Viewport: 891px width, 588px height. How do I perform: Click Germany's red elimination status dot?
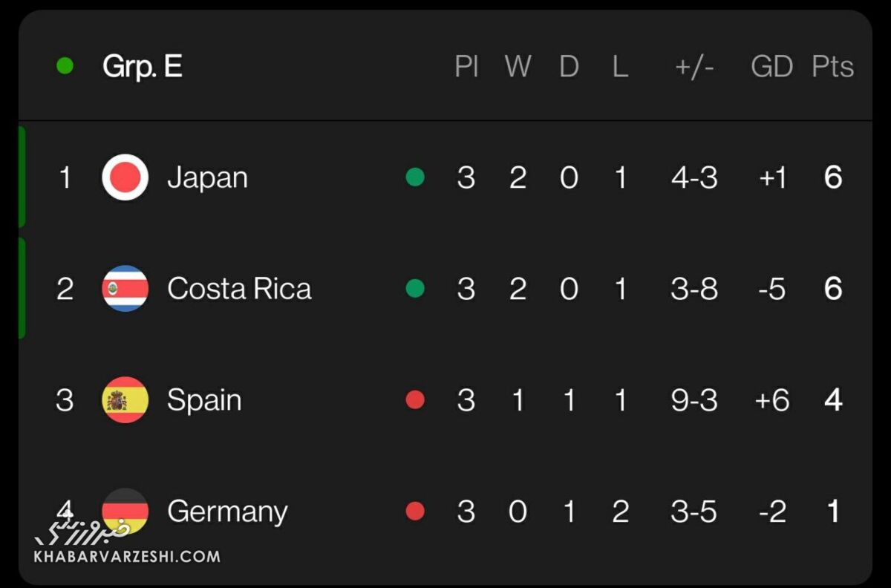(415, 511)
